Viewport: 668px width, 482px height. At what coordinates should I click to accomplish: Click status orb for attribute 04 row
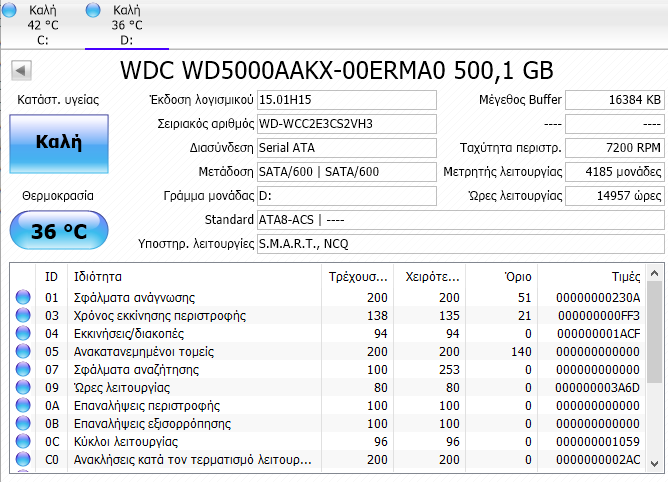click(x=23, y=333)
